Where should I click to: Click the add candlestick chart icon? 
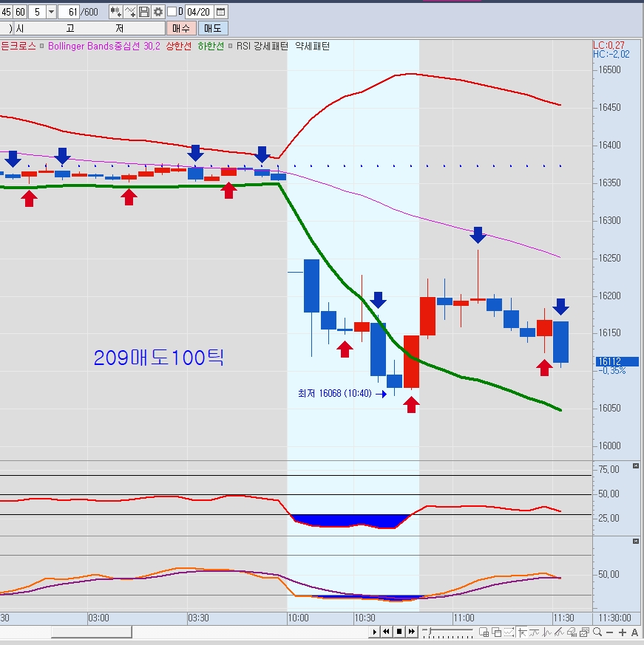[x=116, y=12]
